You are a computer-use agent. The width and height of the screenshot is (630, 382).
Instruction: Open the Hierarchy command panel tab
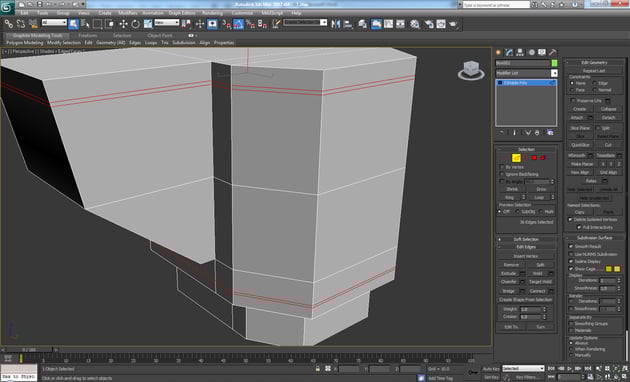[x=520, y=52]
